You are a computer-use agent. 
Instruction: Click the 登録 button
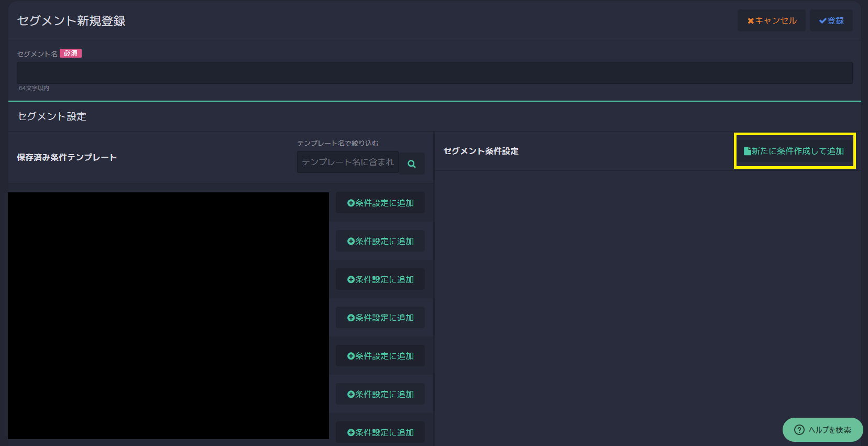pos(831,20)
